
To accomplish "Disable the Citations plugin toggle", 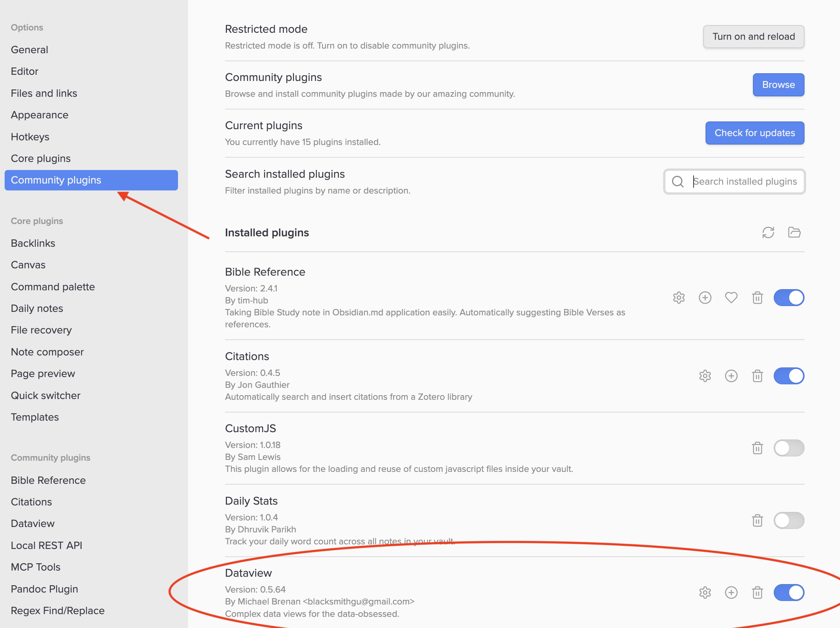I will click(789, 376).
